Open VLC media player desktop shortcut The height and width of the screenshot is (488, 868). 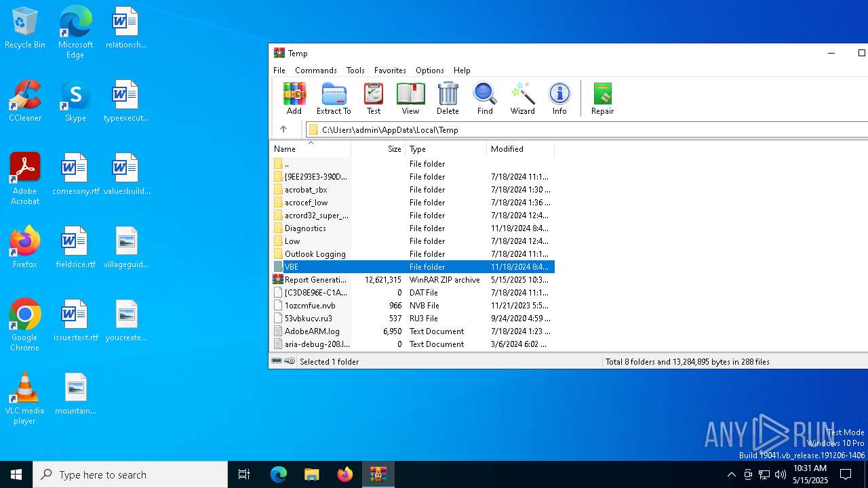(x=25, y=399)
